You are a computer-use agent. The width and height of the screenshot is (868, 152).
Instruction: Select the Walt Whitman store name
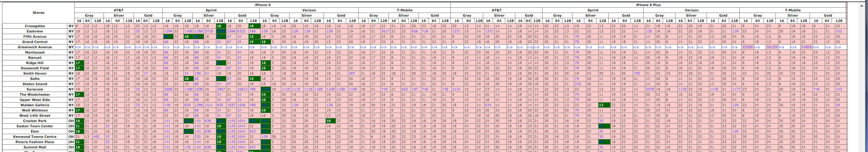(x=35, y=110)
